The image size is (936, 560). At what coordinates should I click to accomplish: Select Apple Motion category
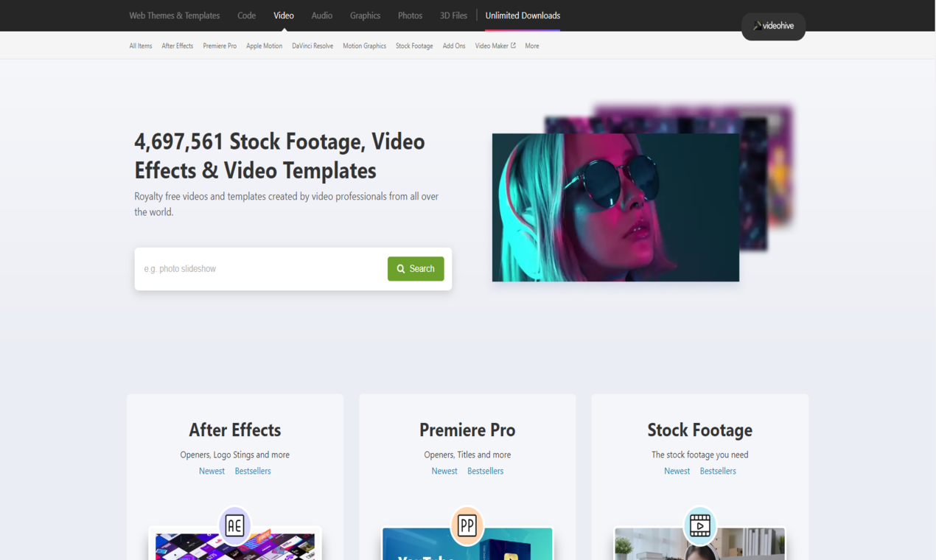264,46
